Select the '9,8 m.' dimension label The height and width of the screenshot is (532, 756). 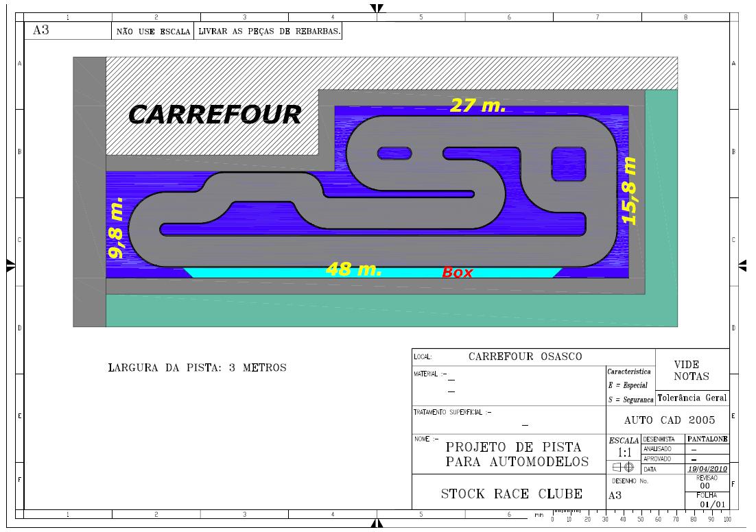point(116,228)
